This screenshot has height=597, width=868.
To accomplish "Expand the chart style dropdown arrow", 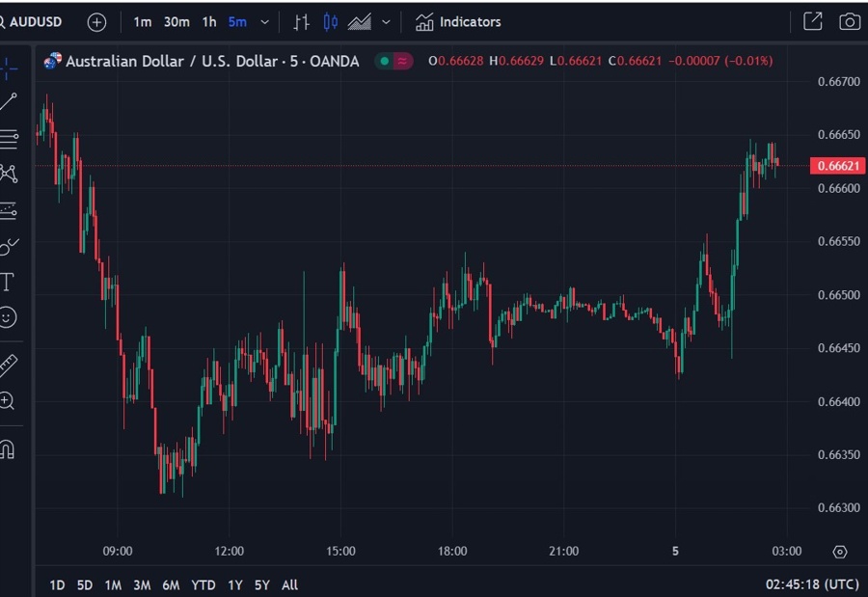I will [x=387, y=22].
